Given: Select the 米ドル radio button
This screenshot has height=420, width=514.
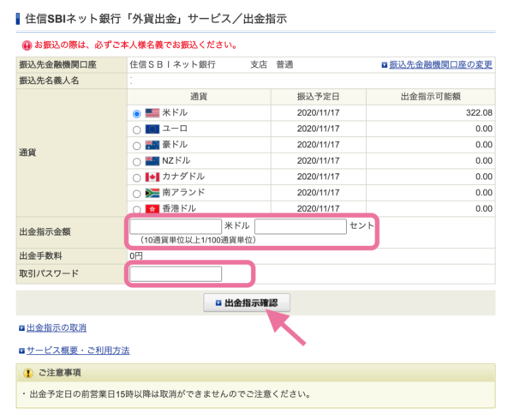Looking at the screenshot, I should [x=137, y=114].
